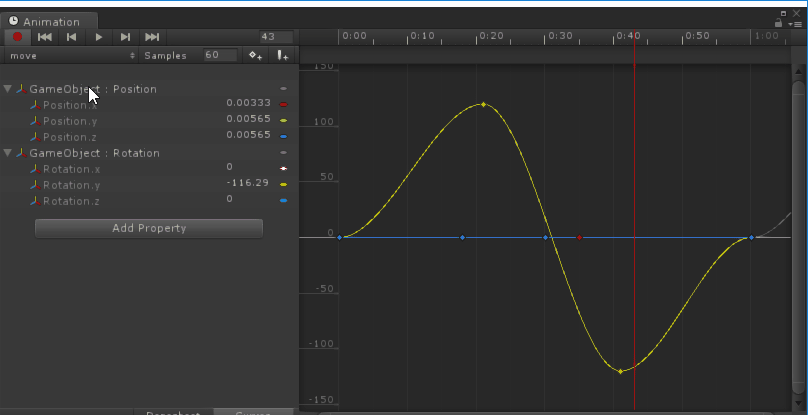The width and height of the screenshot is (808, 415).
Task: Click the scrollbar down arrow
Action: tap(799, 401)
